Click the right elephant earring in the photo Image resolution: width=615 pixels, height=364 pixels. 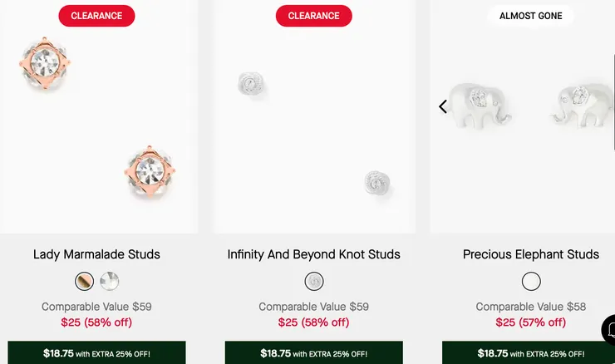[x=581, y=103]
